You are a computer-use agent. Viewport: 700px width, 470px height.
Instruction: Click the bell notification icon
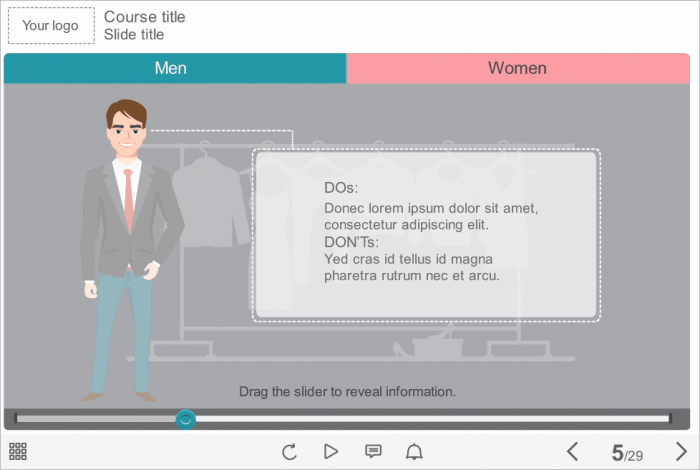[414, 452]
